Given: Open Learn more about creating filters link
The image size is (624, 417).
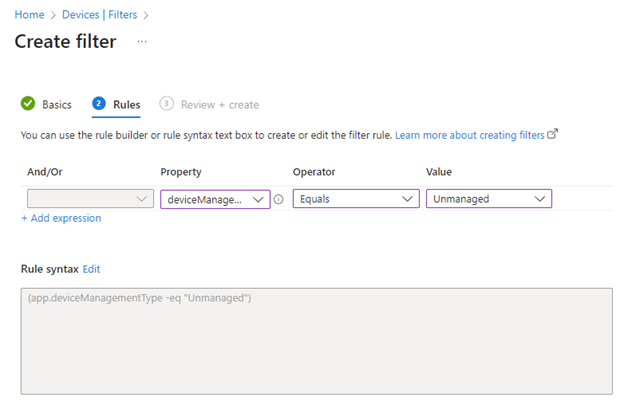Looking at the screenshot, I should 470,134.
